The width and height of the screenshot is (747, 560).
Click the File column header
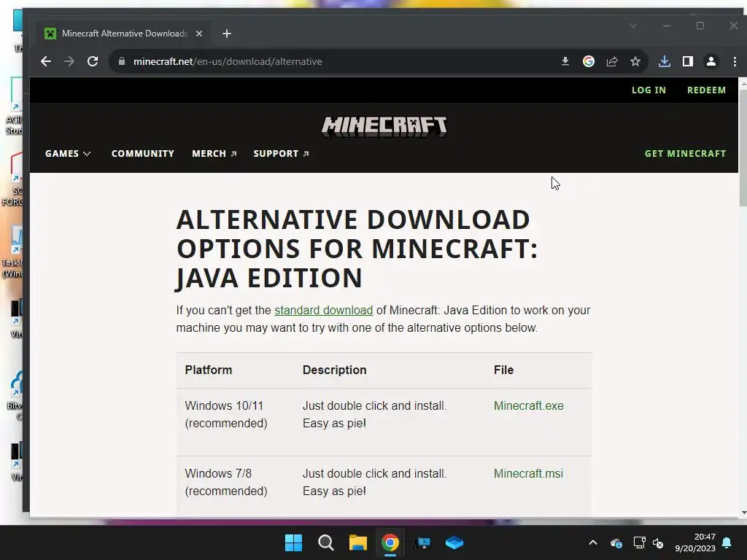(503, 370)
